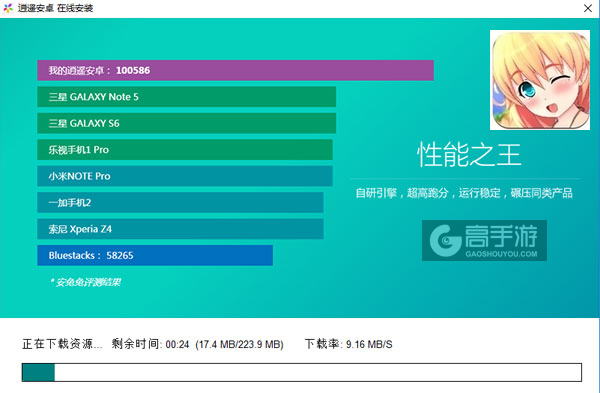Click the 逍遥安卓 logo in the title bar
This screenshot has height=393, width=600.
click(8, 8)
